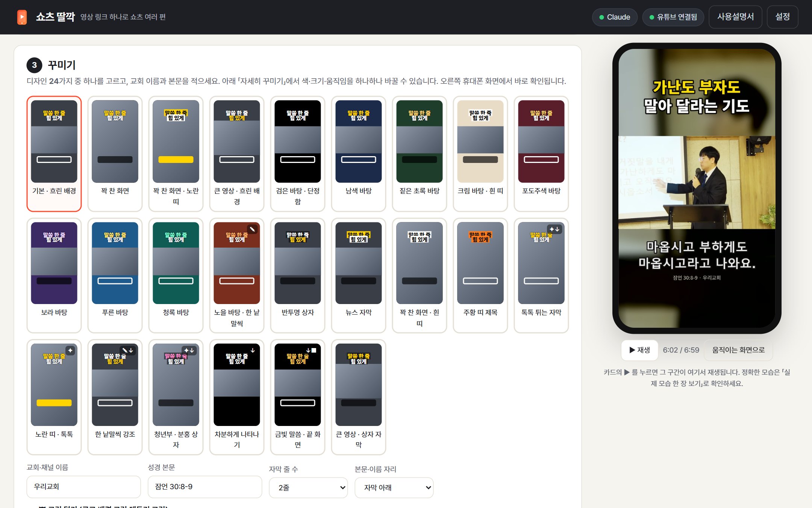
Task: Click the 성경 본문 text field
Action: 205,487
